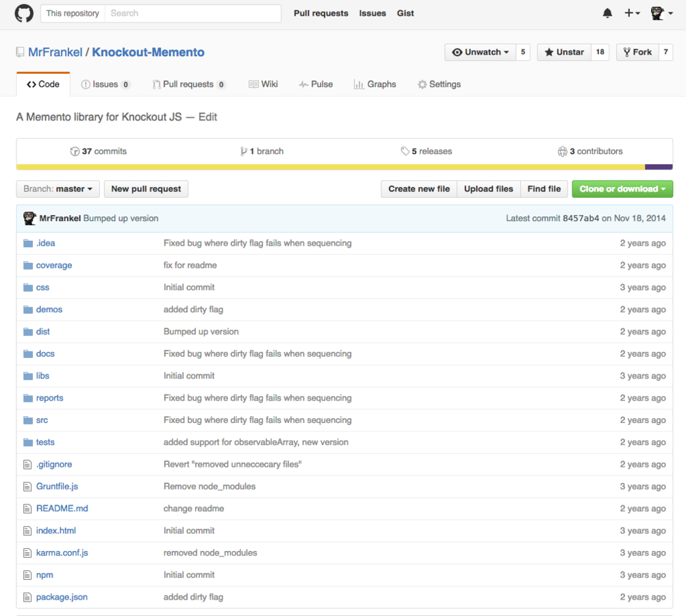Switch to the Pull requests tab
Viewport: 686px width, 616px height.
[189, 84]
